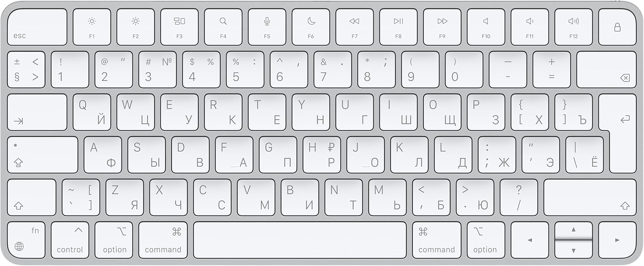Click the lock key at top right
This screenshot has width=644, height=266.
(x=617, y=27)
